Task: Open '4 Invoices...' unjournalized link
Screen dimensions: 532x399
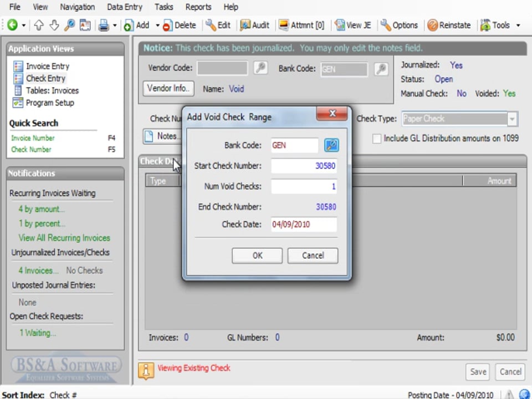Action: point(38,270)
